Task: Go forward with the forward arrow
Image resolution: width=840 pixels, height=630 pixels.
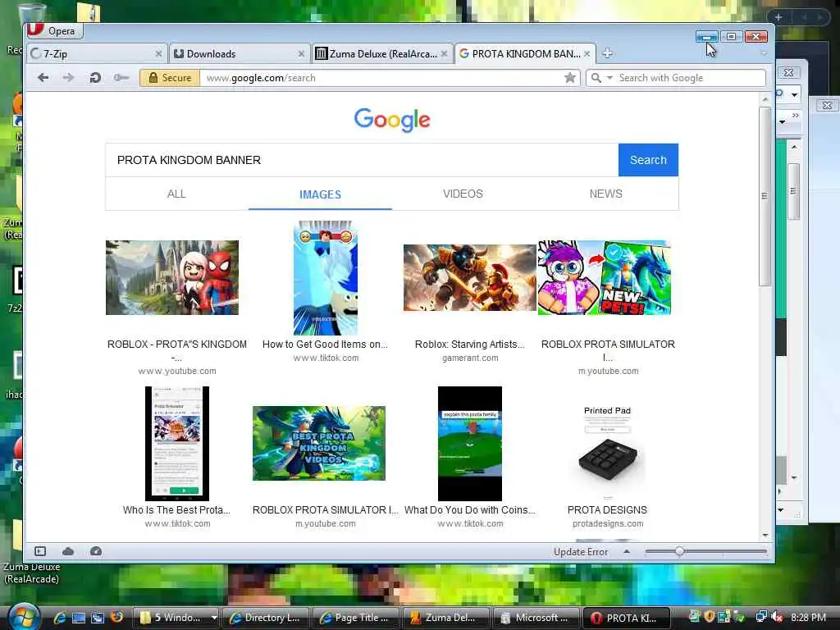Action: pyautogui.click(x=69, y=78)
